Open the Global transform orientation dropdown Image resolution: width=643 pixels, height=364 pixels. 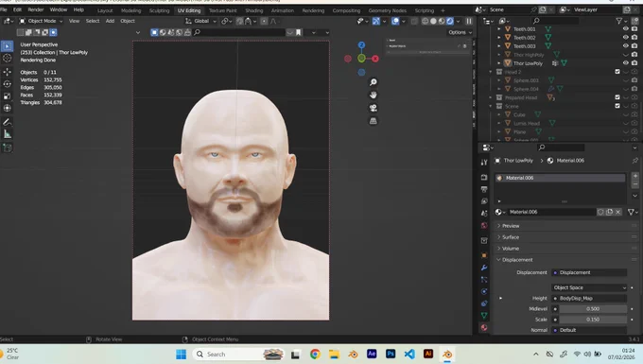coord(200,21)
